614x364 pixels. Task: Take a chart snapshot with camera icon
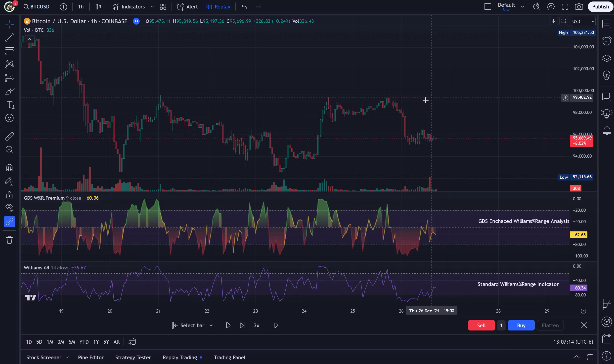(x=579, y=7)
